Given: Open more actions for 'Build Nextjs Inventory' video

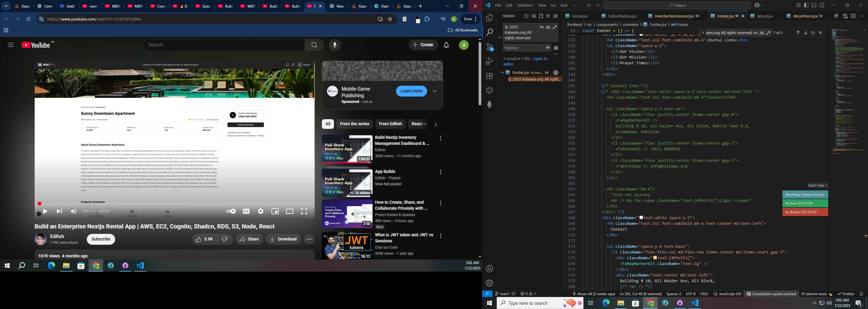Looking at the screenshot, I should (441, 139).
